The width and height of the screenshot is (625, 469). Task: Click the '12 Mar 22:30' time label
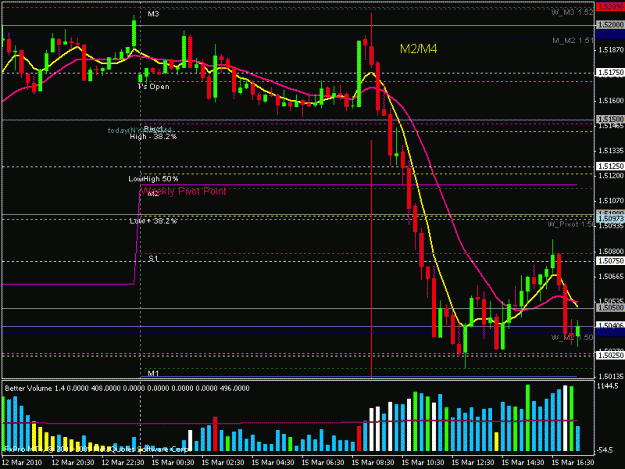[123, 462]
